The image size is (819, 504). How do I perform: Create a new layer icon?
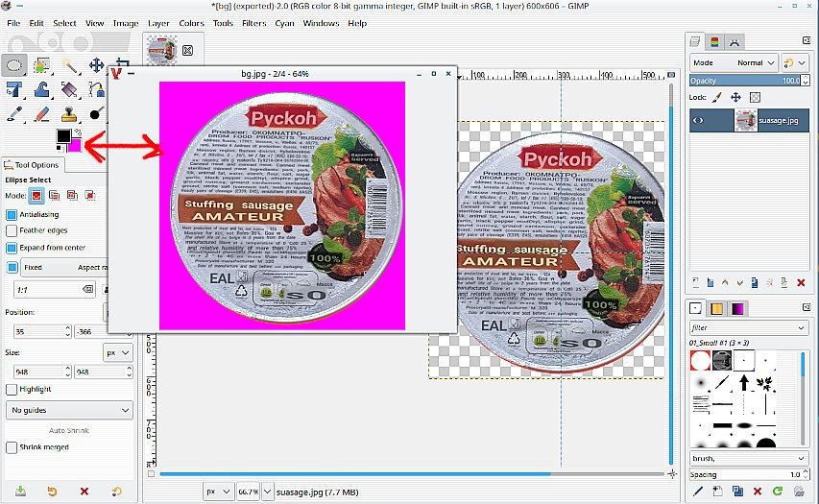point(696,282)
